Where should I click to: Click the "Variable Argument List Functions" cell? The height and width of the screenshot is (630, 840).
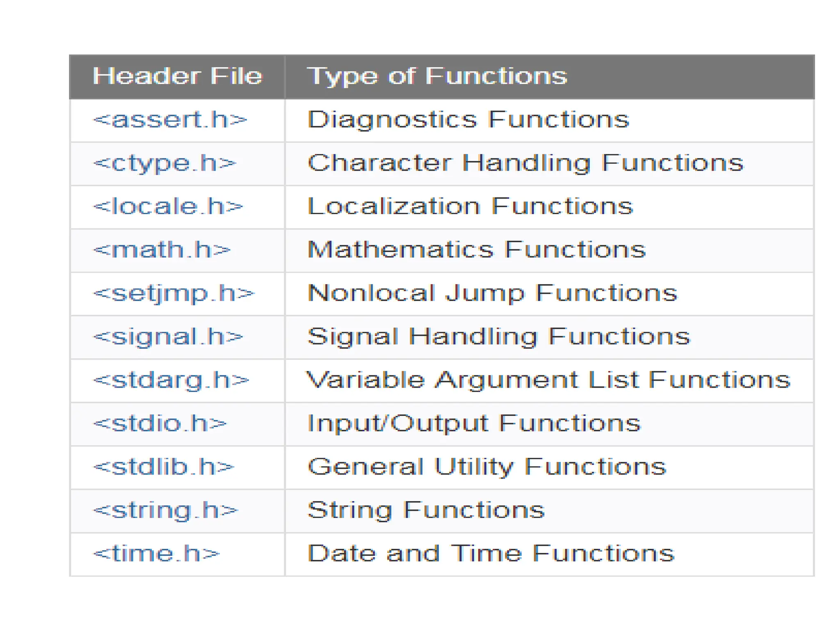pos(548,381)
